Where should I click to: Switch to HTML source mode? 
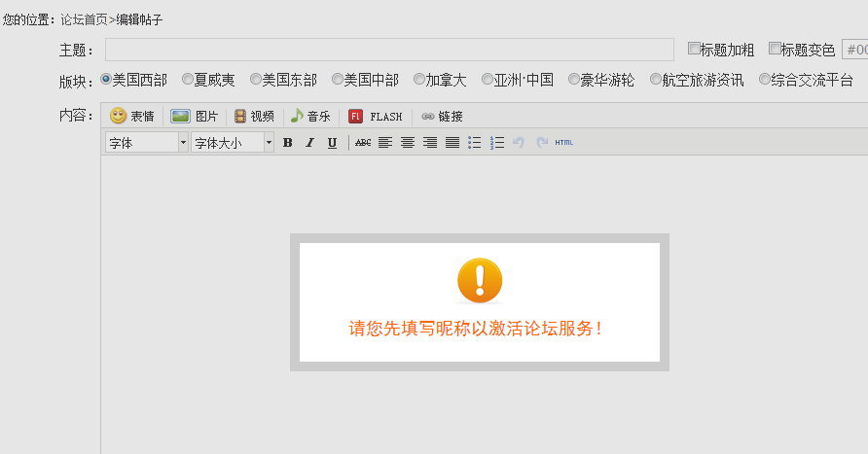pyautogui.click(x=564, y=143)
